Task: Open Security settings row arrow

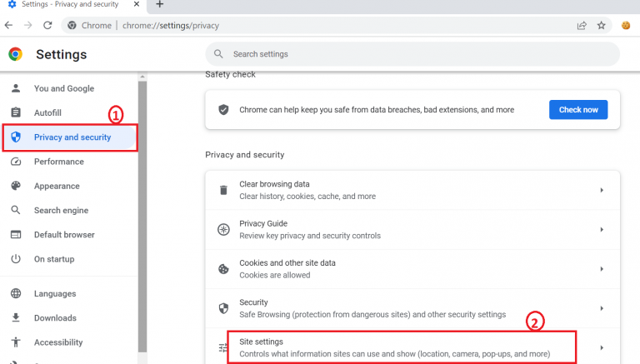Action: (x=601, y=308)
